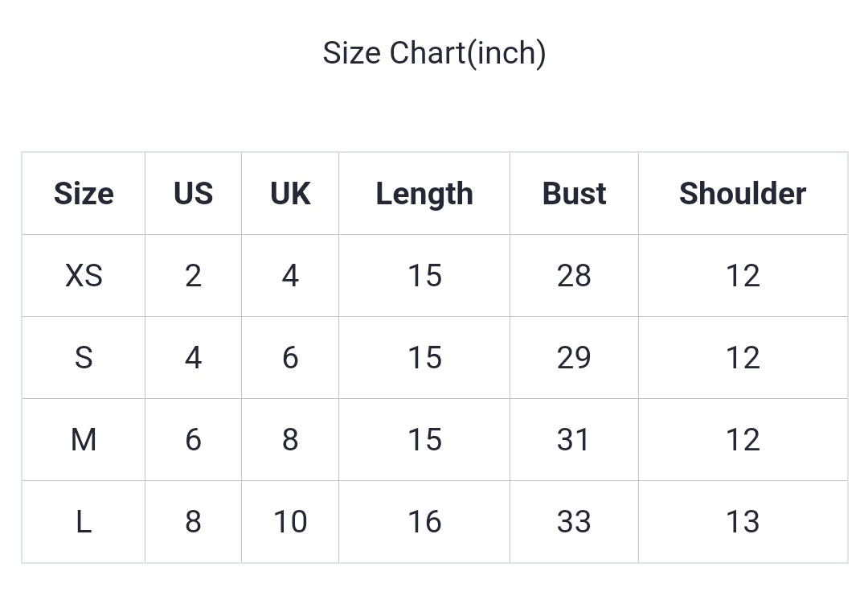The width and height of the screenshot is (868, 600).
Task: Select the L size row label
Action: click(x=84, y=521)
